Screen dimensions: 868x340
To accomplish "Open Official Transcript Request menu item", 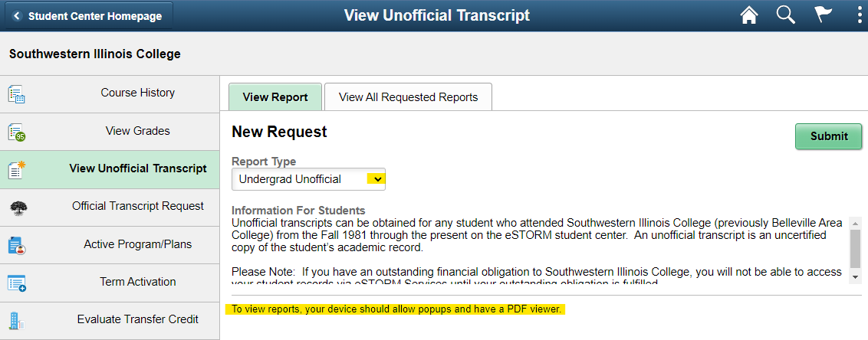I will pyautogui.click(x=138, y=207).
